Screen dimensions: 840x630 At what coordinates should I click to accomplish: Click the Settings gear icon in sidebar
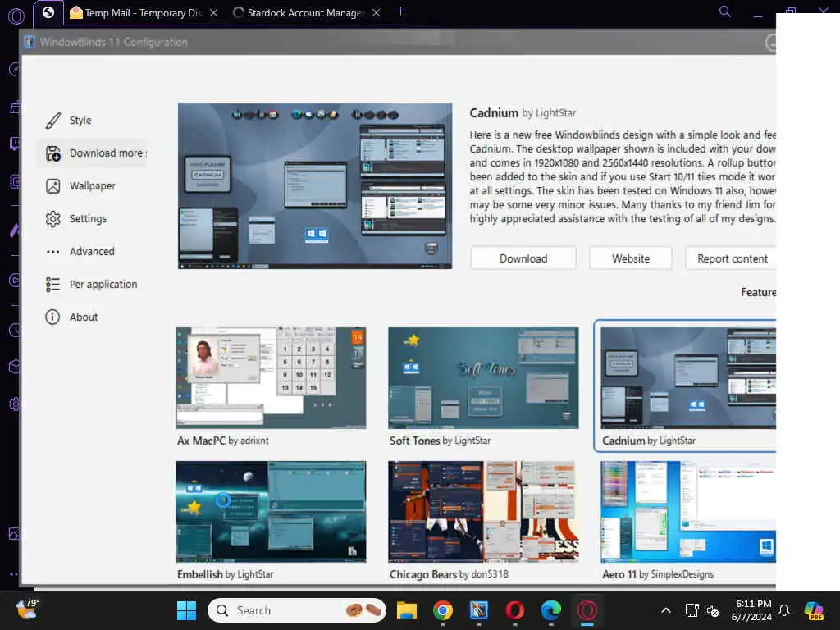click(x=53, y=218)
